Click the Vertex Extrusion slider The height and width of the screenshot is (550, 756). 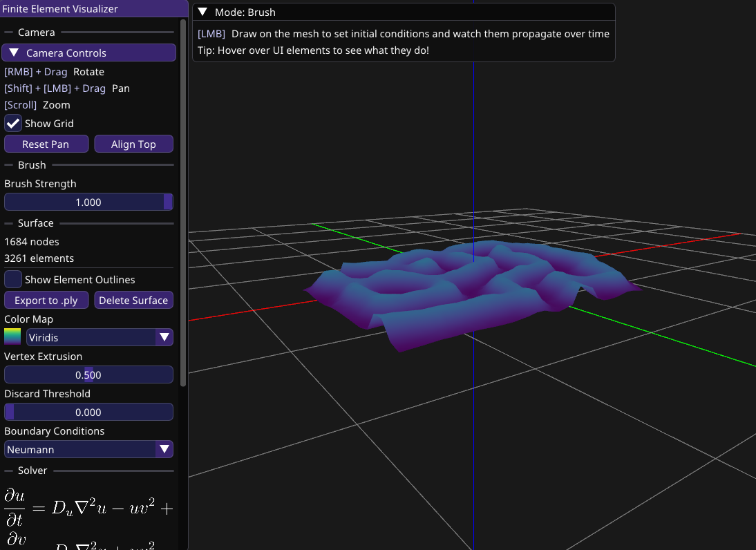[88, 375]
